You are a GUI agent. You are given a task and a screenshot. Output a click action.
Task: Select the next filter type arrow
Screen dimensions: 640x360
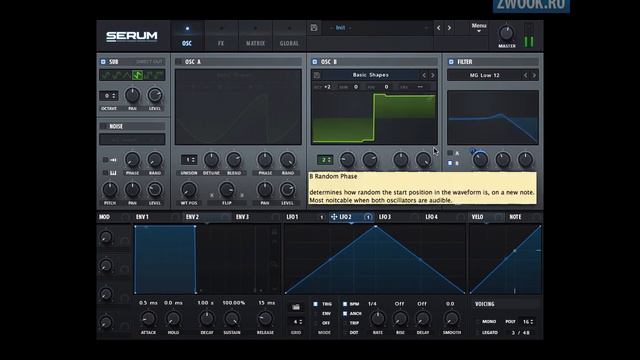(x=534, y=76)
